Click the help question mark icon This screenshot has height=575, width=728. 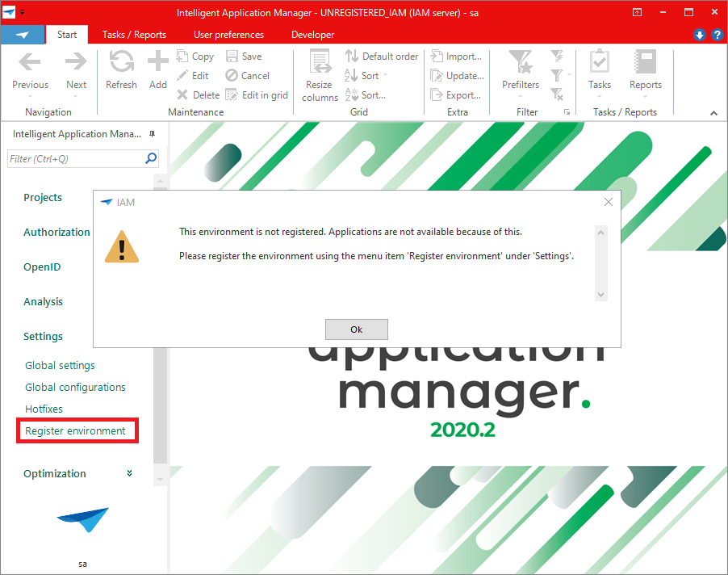pyautogui.click(x=717, y=35)
